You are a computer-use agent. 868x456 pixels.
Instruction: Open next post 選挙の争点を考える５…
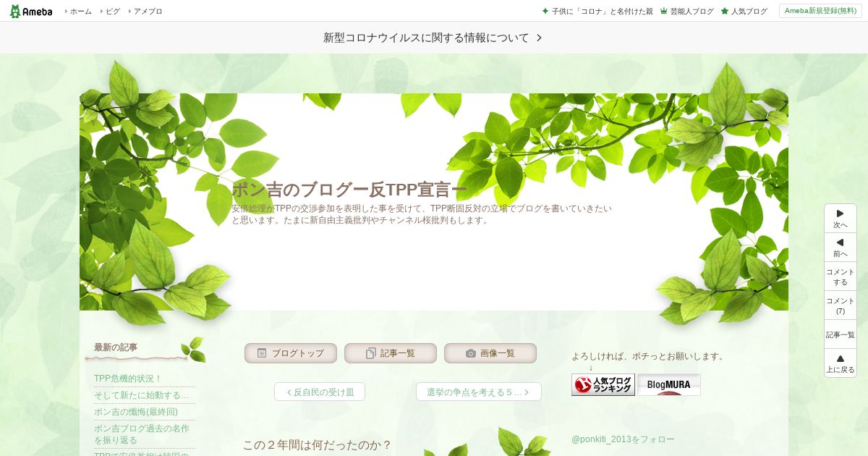(479, 392)
